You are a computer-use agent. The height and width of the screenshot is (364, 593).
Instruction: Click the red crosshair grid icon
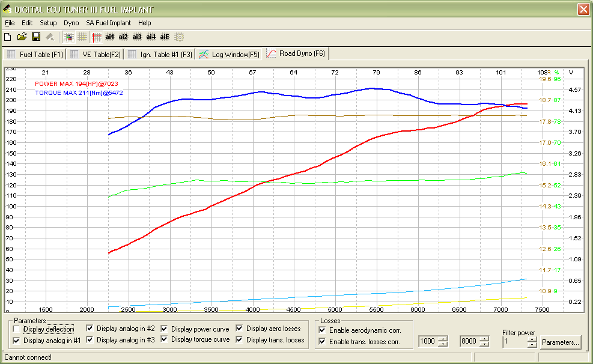(x=96, y=37)
